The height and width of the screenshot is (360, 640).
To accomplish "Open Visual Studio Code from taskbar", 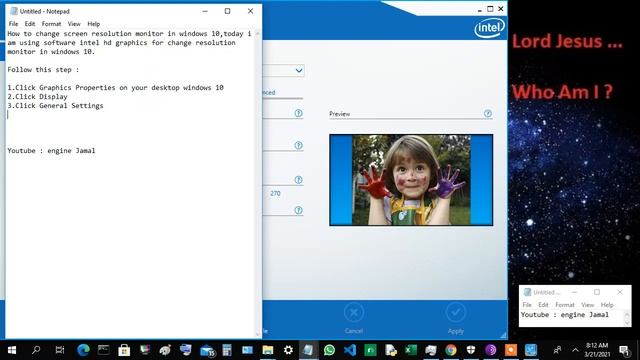I will 350,350.
